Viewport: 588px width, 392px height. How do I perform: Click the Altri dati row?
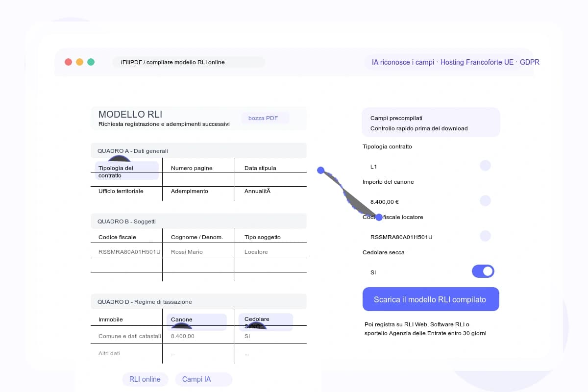coord(109,353)
